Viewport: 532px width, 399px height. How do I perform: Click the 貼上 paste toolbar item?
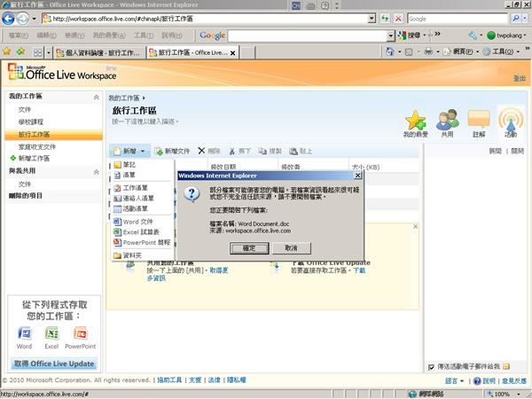pyautogui.click(x=301, y=151)
